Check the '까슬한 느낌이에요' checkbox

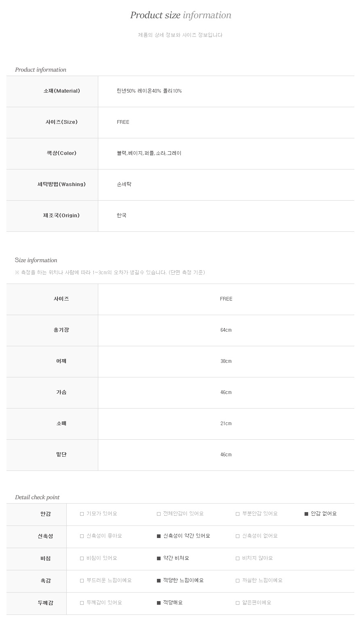(238, 580)
